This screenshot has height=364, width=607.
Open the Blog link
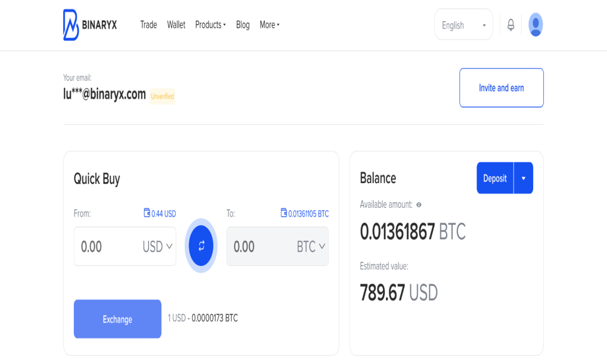coord(243,25)
